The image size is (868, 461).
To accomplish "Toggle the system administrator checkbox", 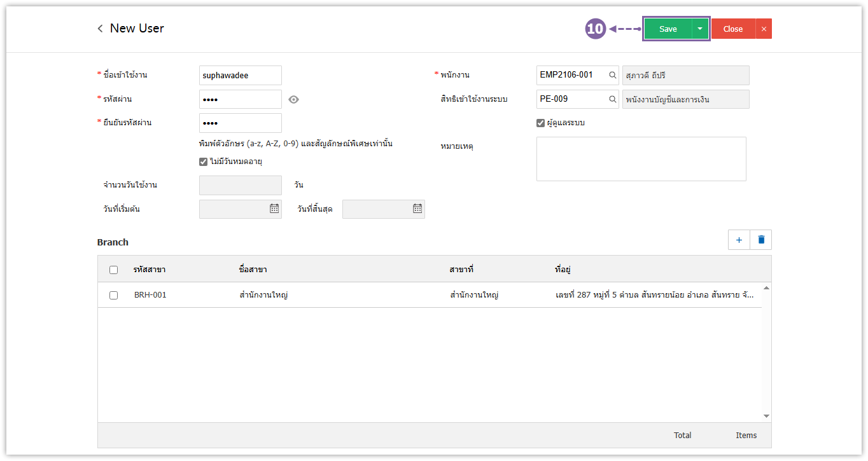I will tap(540, 123).
